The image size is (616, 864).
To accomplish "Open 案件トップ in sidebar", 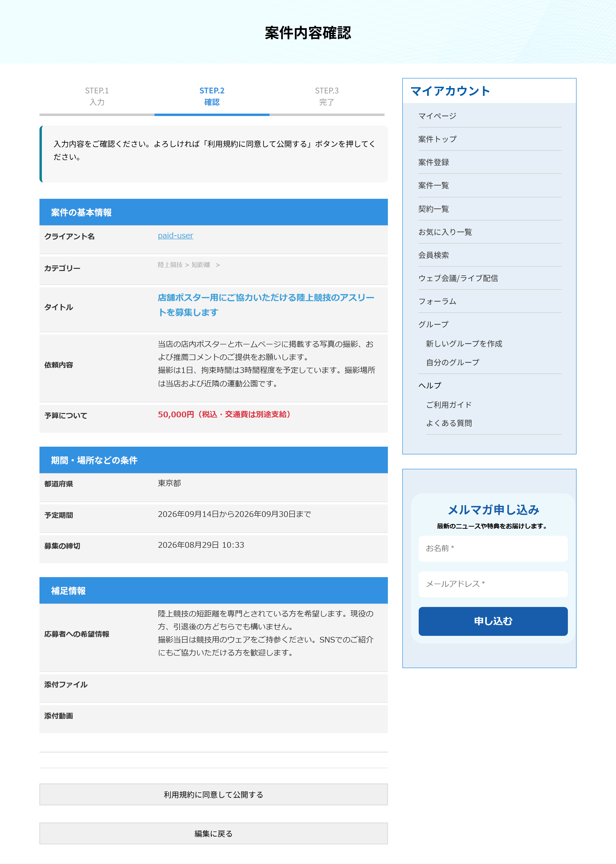I will 437,139.
